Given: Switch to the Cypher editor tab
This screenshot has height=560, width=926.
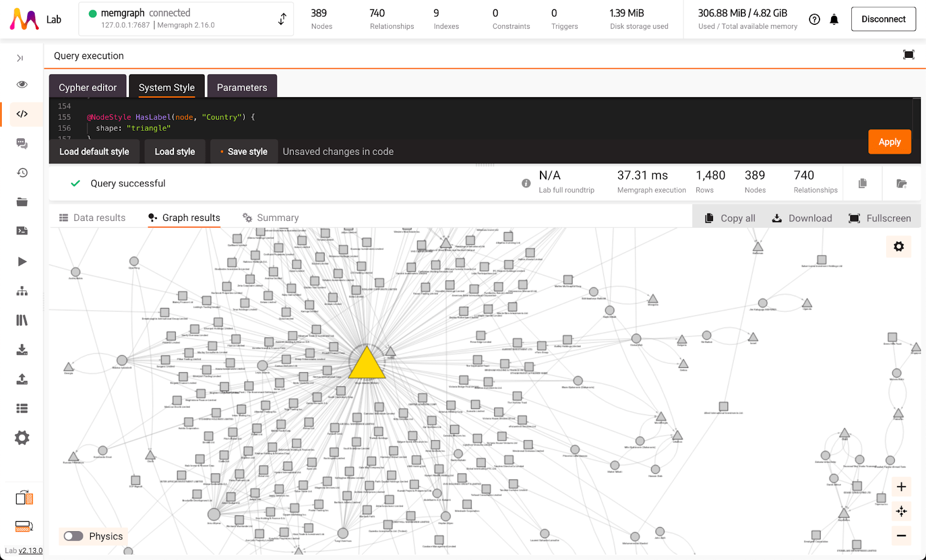Looking at the screenshot, I should pos(87,87).
